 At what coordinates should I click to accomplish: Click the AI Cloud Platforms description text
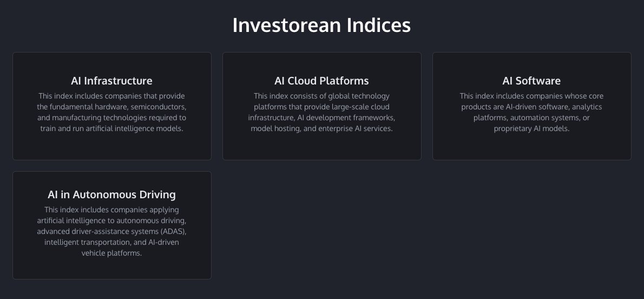click(321, 113)
